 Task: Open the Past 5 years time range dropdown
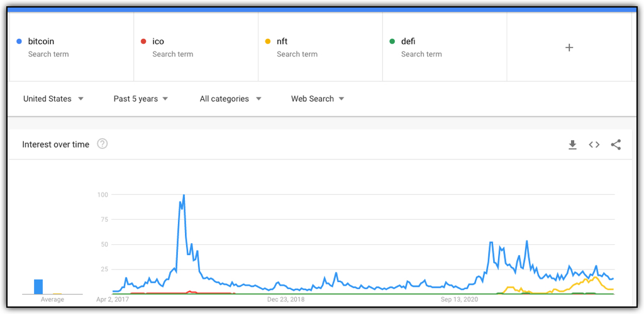[x=141, y=99]
